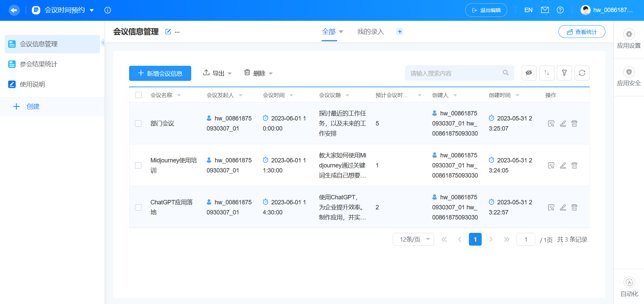Open the filter icon near search
The width and height of the screenshot is (644, 304).
[565, 73]
